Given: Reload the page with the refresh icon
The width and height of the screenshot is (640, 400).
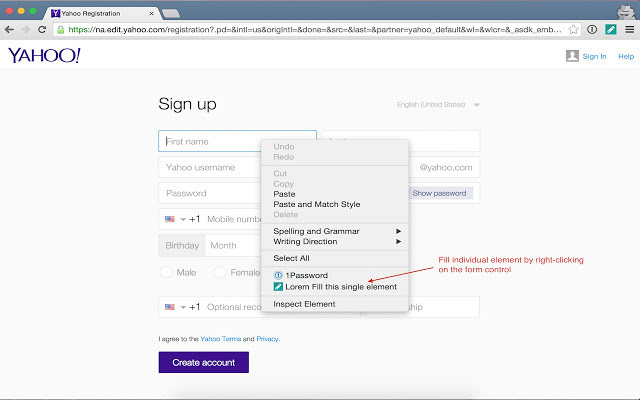Looking at the screenshot, I should pos(42,29).
